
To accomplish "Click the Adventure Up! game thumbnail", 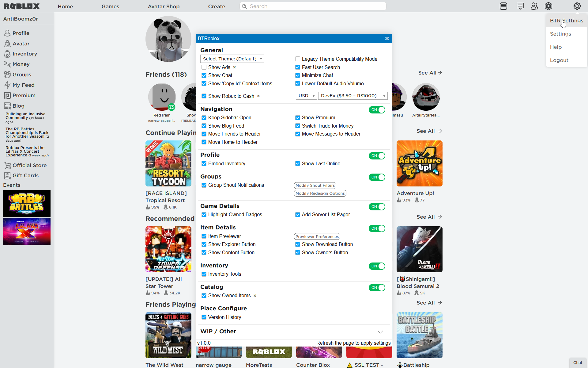I will pyautogui.click(x=419, y=163).
